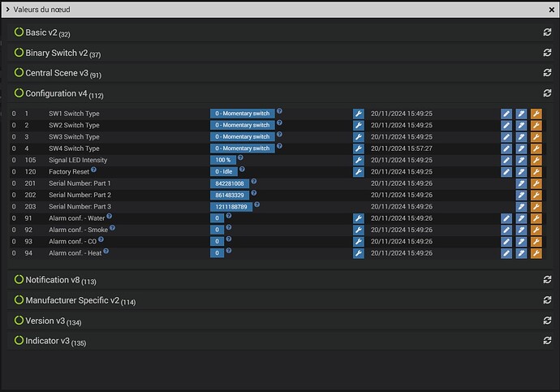Screen dimensions: 560x392
Task: Click the 100 % Signal LED Intensity value
Action: (x=223, y=161)
